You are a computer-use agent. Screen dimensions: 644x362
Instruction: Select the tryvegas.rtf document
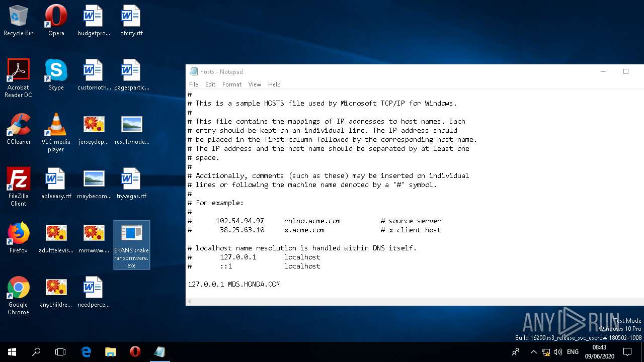pyautogui.click(x=131, y=184)
